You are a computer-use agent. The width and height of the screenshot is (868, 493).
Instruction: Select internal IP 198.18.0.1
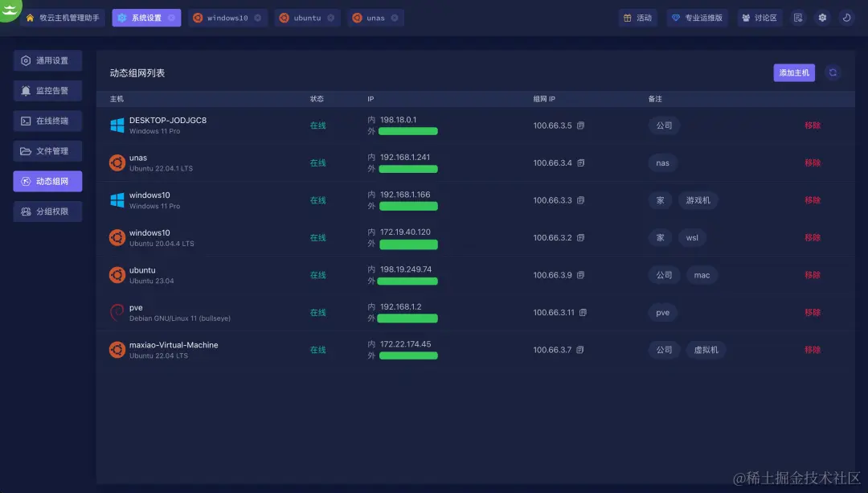[398, 120]
